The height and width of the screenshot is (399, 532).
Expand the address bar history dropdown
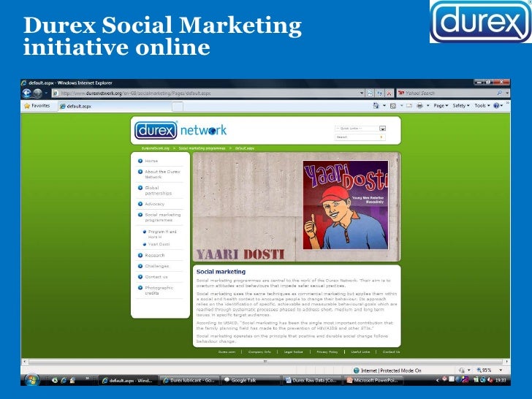tap(362, 93)
